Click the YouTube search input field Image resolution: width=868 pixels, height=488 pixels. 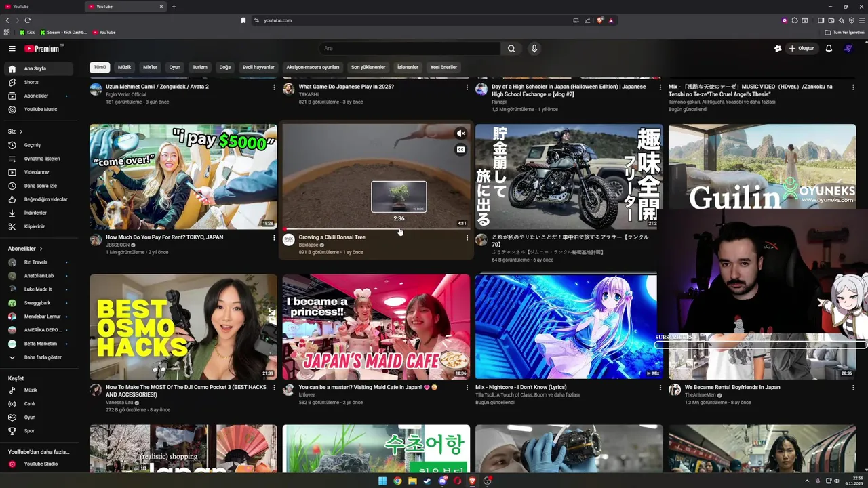pyautogui.click(x=410, y=49)
